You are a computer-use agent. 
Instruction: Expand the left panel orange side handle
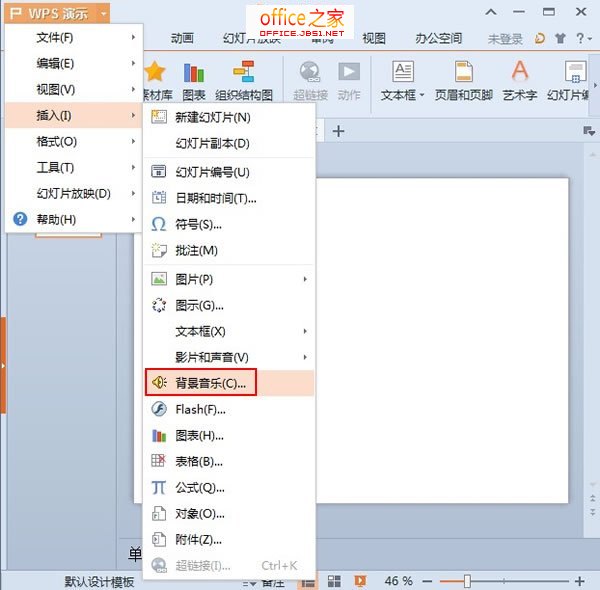click(x=3, y=366)
